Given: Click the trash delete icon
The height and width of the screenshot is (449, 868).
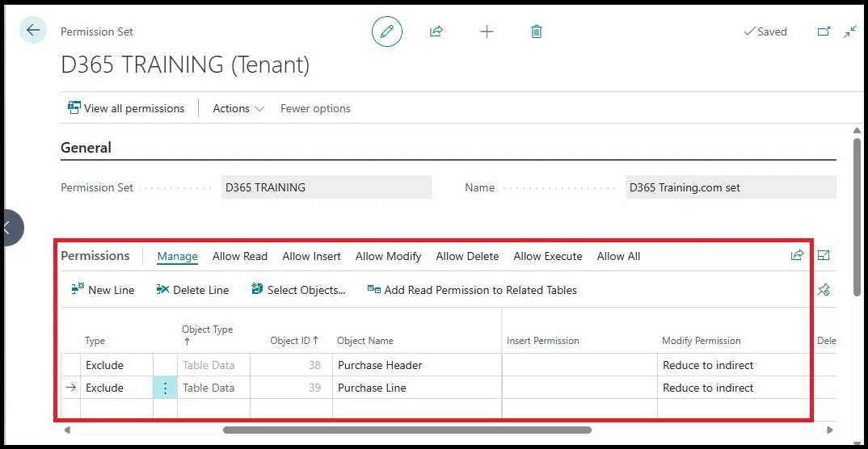Looking at the screenshot, I should click(536, 31).
